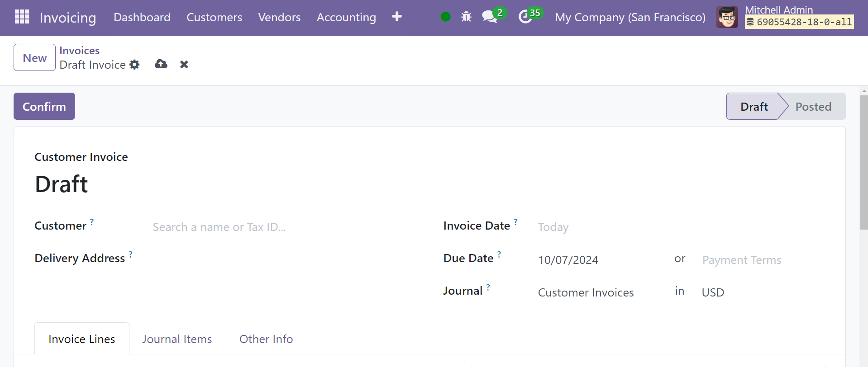
Task: Edit the Due Date 10/07/2024
Action: pyautogui.click(x=602, y=260)
